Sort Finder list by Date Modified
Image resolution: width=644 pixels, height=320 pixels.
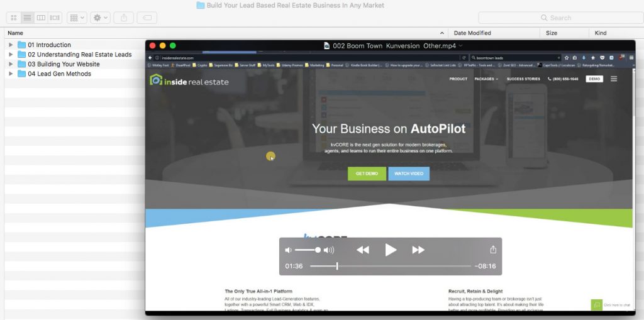point(494,33)
